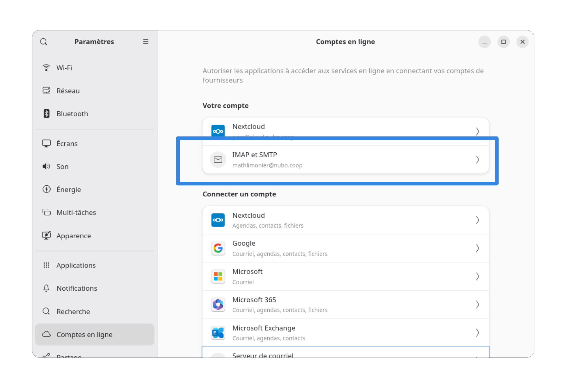Screen dimensions: 566x392
Task: Open the Multi-tâches icon in the sidebar
Action: tap(46, 212)
